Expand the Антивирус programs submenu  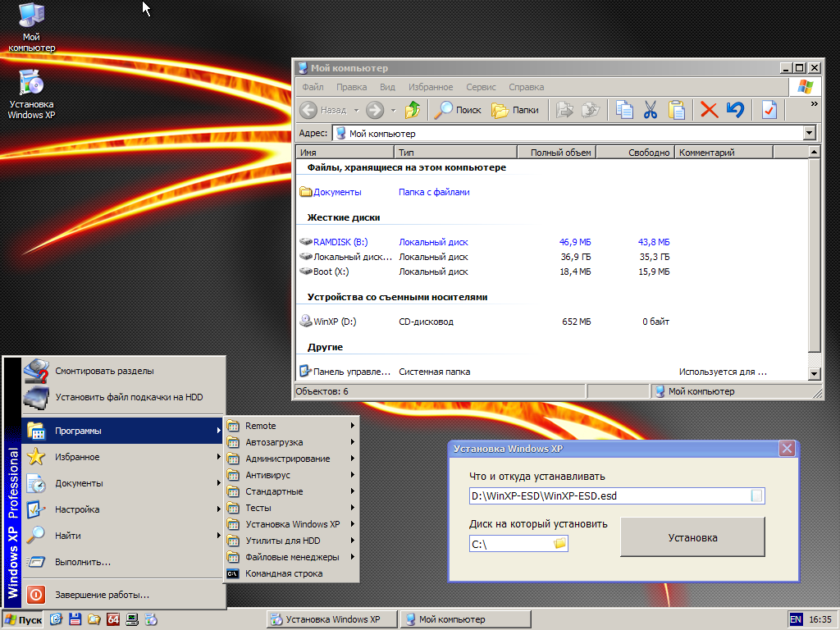[x=291, y=475]
